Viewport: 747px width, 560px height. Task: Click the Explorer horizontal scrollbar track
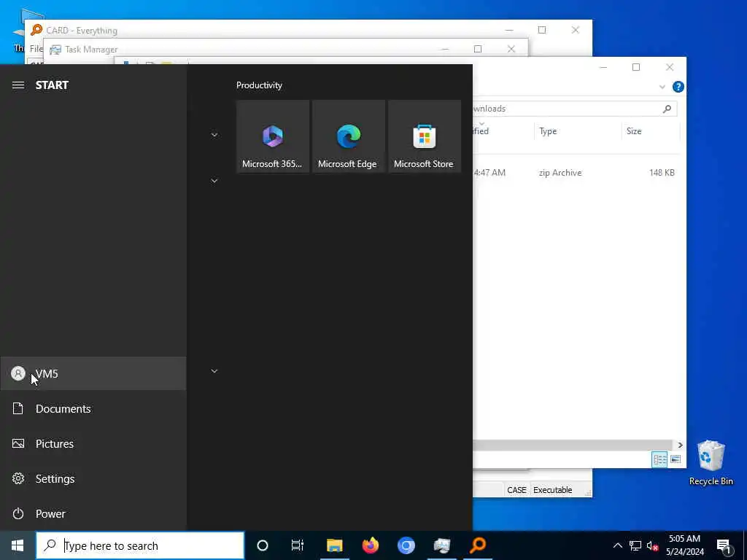click(574, 445)
